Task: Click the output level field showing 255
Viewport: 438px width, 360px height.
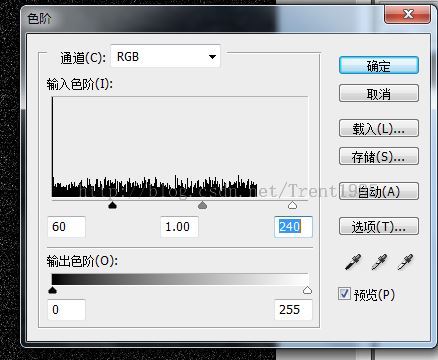Action: point(293,310)
